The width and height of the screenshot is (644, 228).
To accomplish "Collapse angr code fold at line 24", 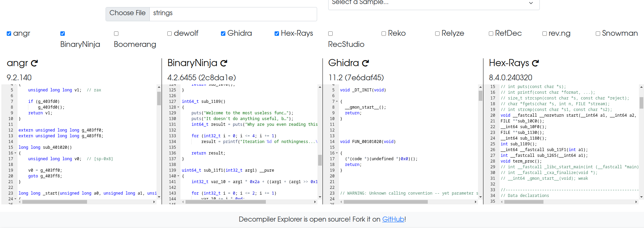I will pos(16,199).
